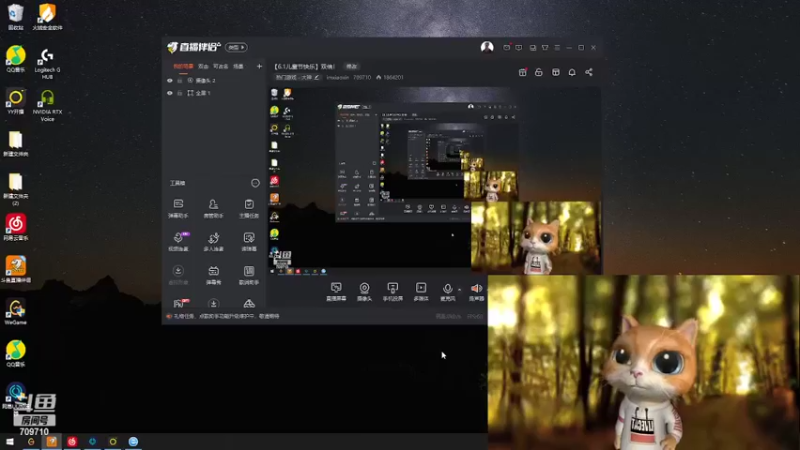Open the 弹幕助手 tool in the toolbox
Viewport: 800px width, 450px height.
[178, 209]
